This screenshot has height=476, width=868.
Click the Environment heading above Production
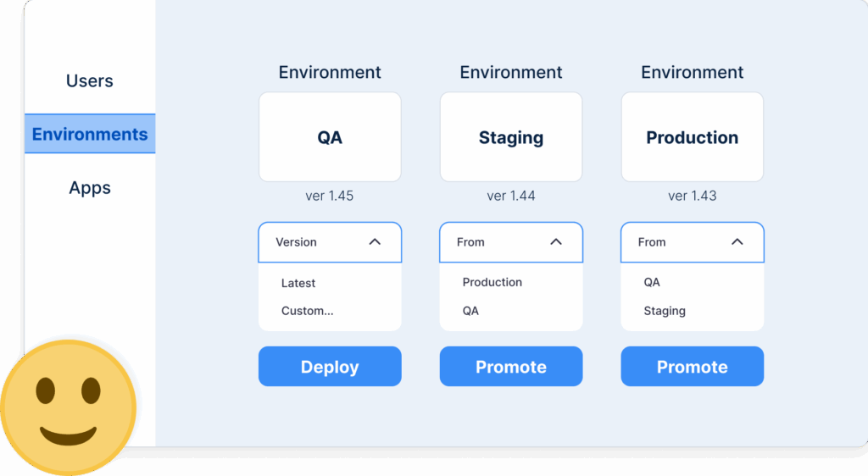pyautogui.click(x=692, y=73)
